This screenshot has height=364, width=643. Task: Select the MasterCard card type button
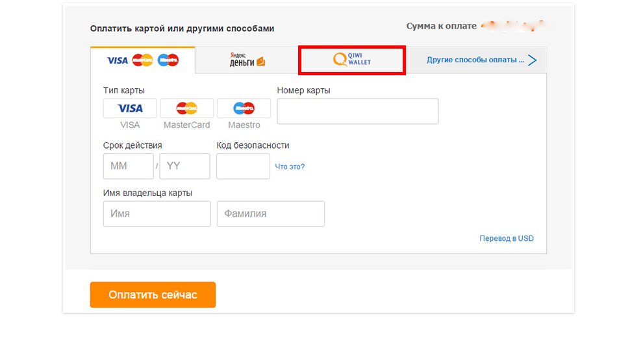[x=187, y=108]
